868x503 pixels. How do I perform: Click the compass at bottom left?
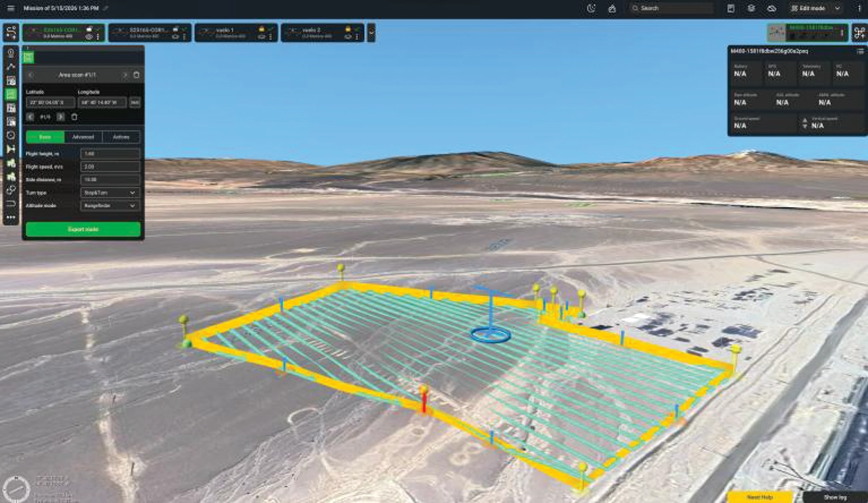[15, 489]
